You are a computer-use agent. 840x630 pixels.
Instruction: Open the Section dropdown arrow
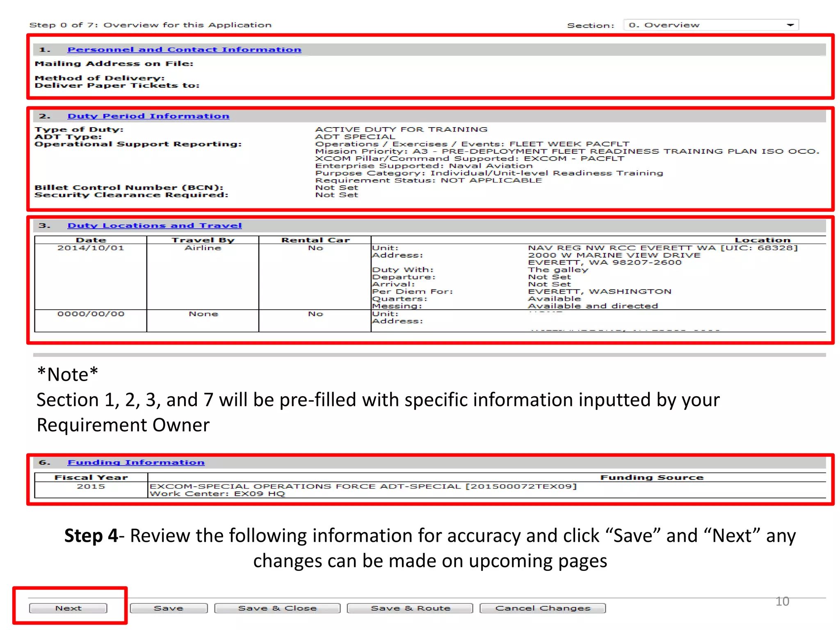[790, 25]
